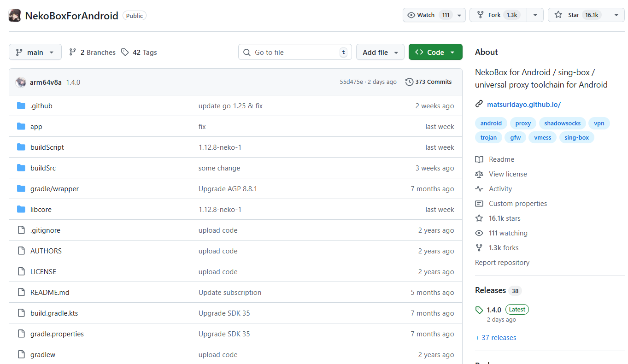628x364 pixels.
Task: Click the file icon beside AUTHORS
Action: tap(21, 251)
